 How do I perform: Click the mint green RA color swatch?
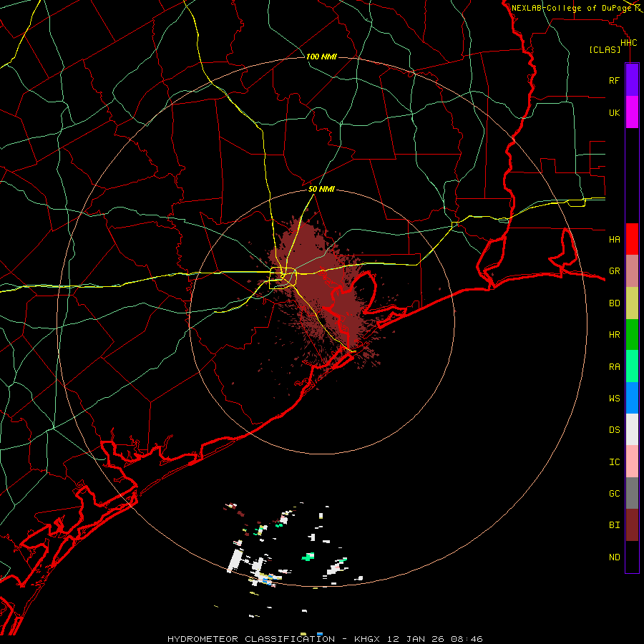coord(632,366)
